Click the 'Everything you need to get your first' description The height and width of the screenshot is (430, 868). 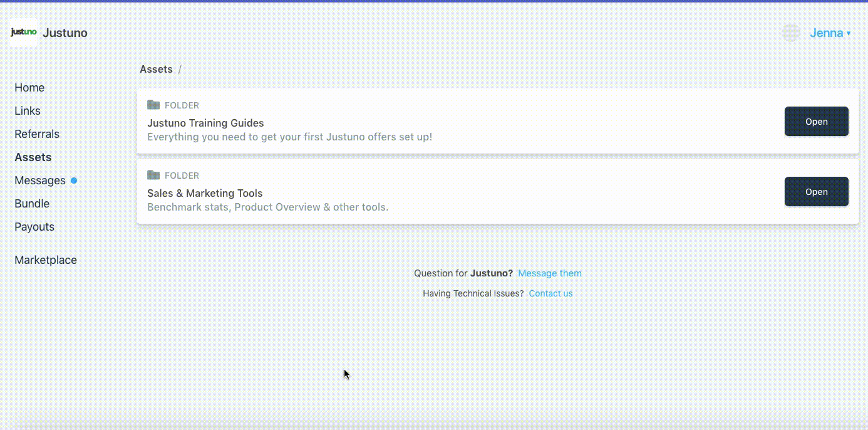tap(289, 137)
